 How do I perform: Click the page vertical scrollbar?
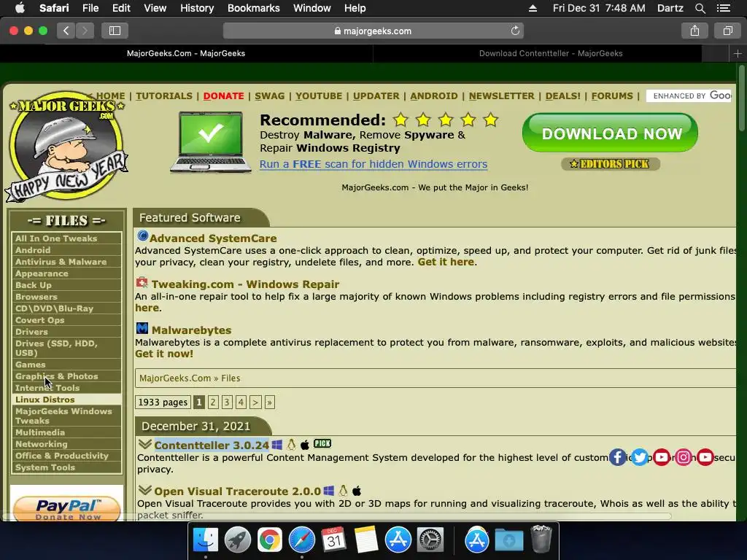(742, 98)
